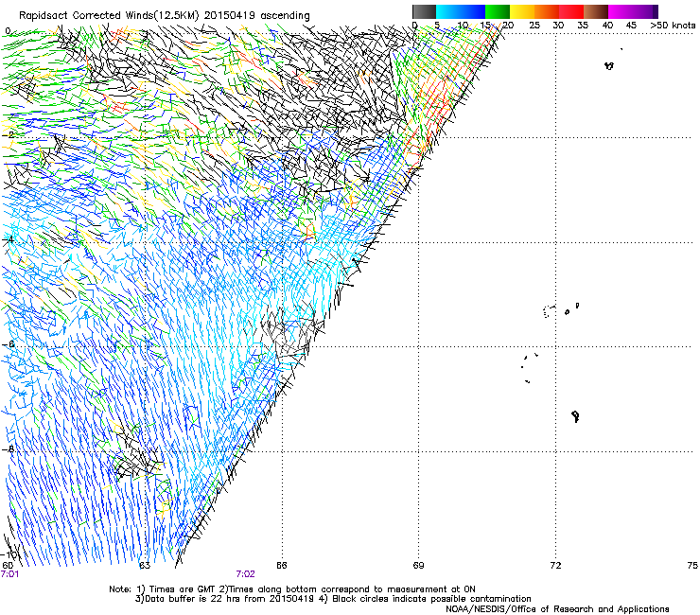Click the latitude label '-4'
Viewport: 700px width, 615px height.
8,239
